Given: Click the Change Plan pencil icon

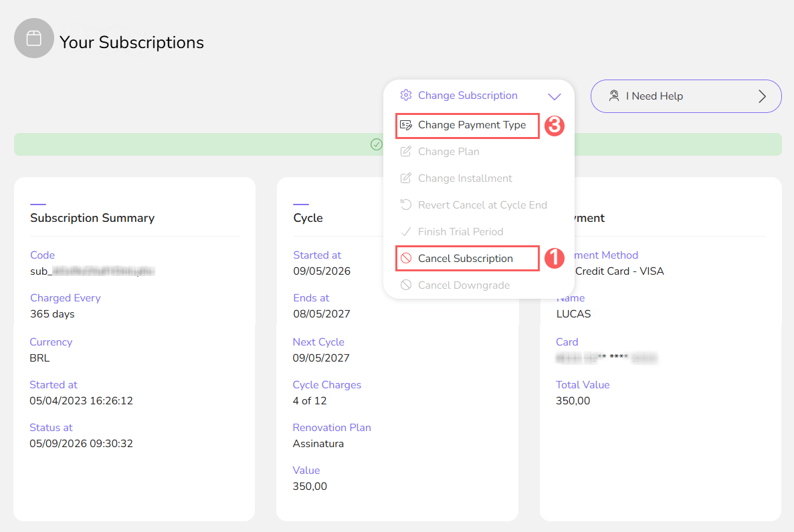Looking at the screenshot, I should [x=406, y=151].
